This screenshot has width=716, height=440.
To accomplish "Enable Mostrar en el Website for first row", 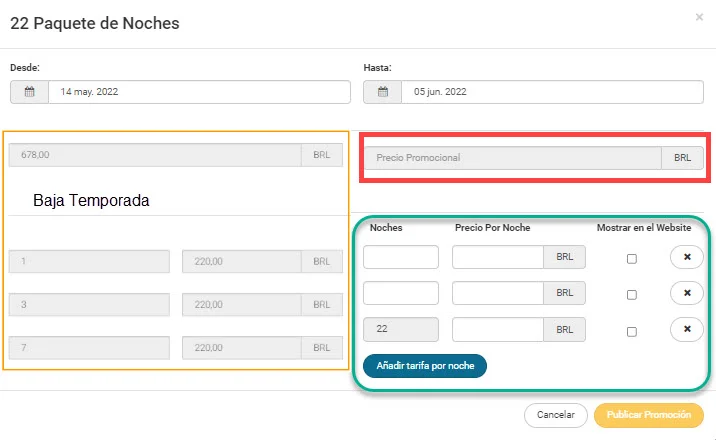I will coord(631,258).
